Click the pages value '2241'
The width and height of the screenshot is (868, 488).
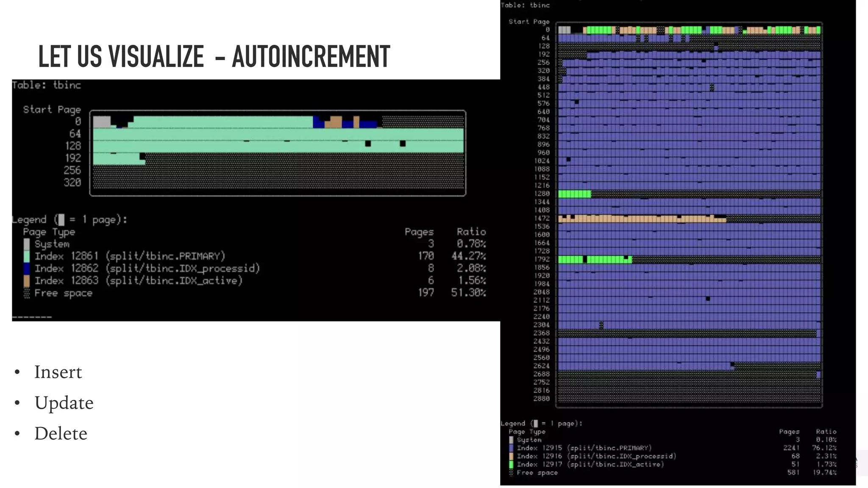(792, 448)
